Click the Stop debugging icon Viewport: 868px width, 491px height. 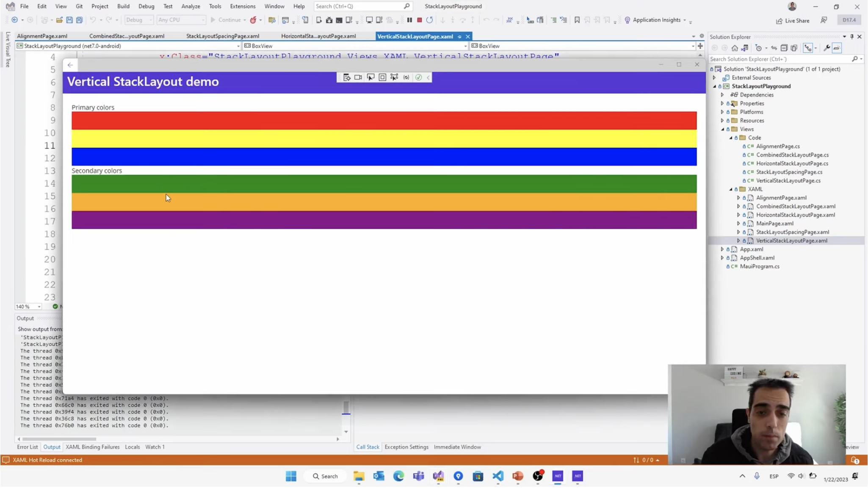point(419,19)
